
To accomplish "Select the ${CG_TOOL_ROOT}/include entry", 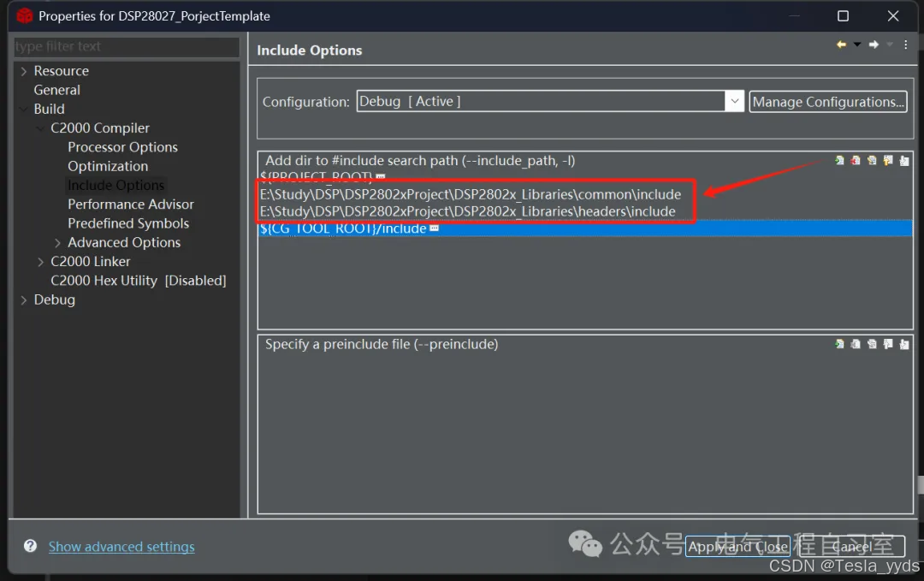I will tap(585, 228).
